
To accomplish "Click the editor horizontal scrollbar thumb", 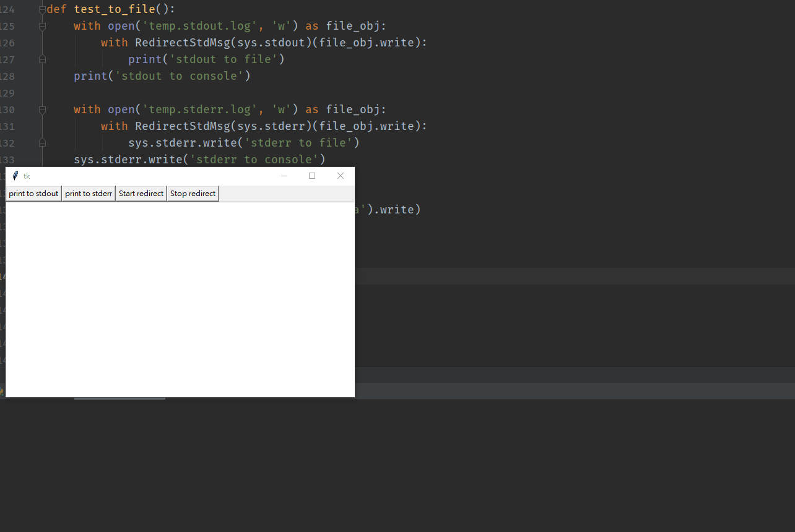I will click(x=119, y=398).
